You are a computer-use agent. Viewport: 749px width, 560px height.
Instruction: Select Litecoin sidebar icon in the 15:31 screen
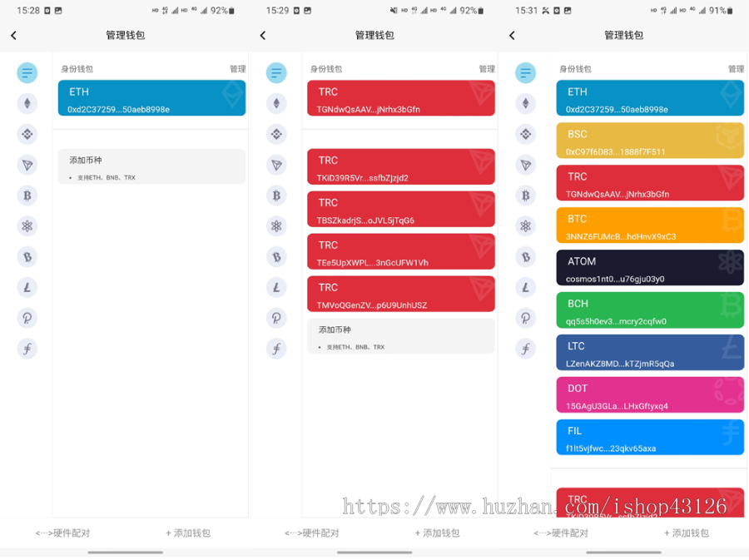point(525,287)
